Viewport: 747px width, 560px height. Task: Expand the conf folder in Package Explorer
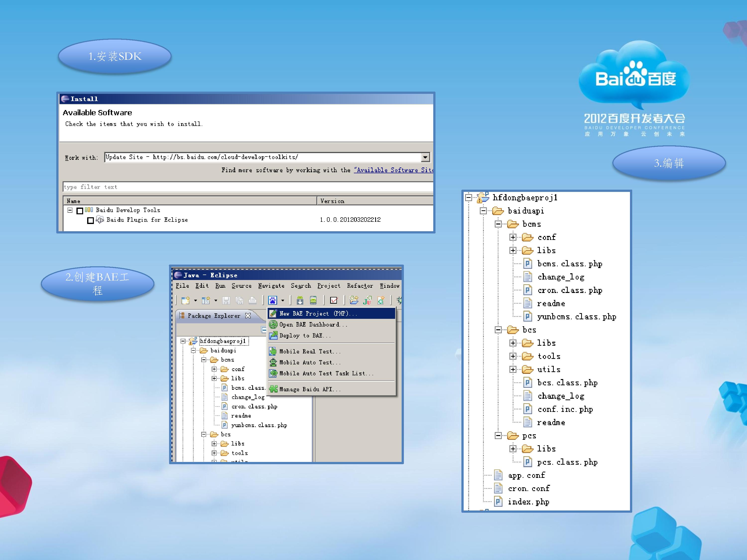tap(214, 369)
